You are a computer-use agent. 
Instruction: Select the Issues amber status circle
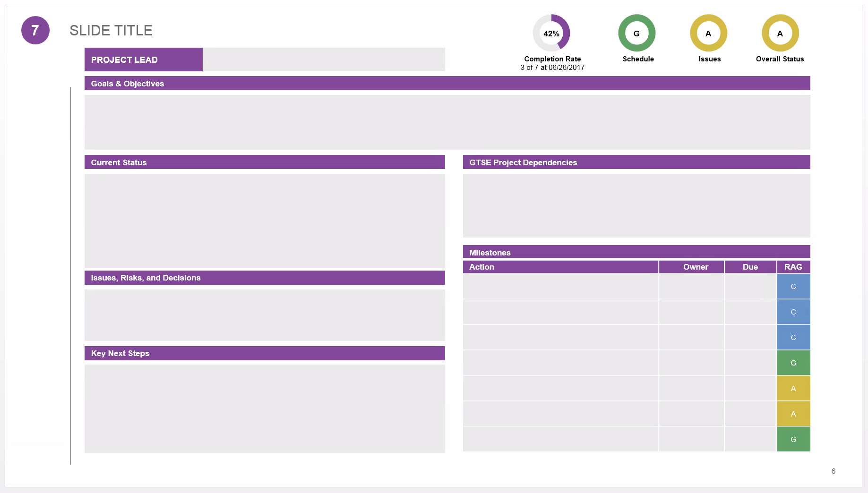(x=708, y=34)
